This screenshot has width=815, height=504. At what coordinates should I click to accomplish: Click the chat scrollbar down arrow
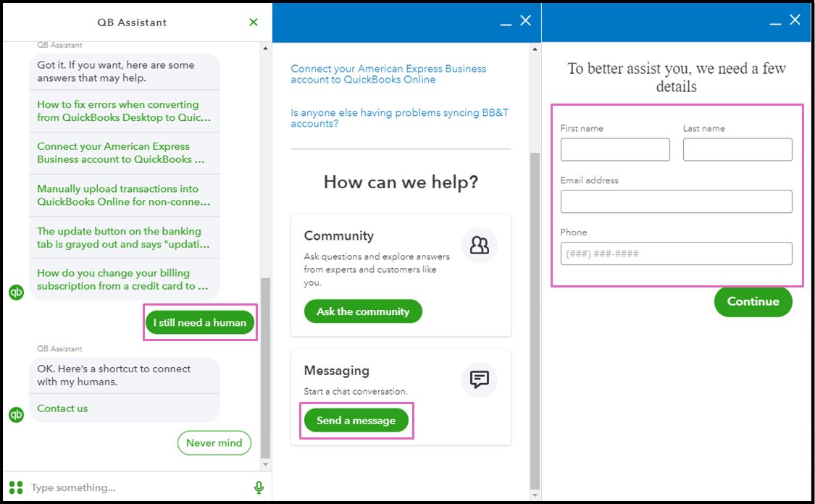[266, 464]
